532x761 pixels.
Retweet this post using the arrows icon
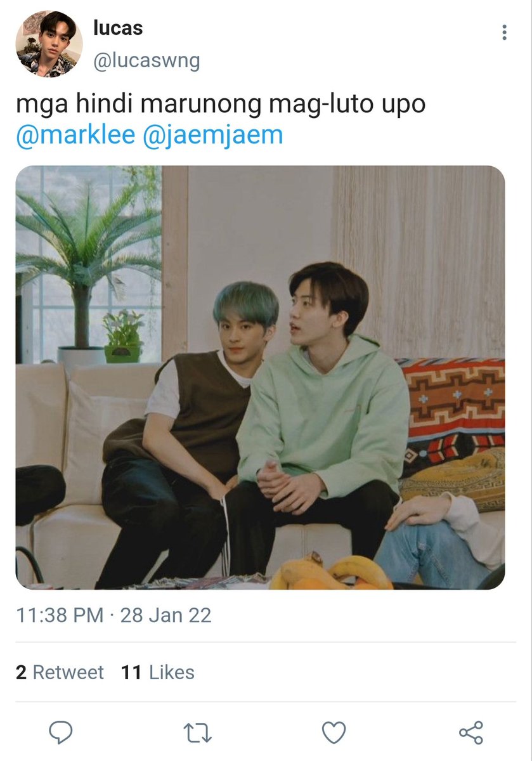click(x=197, y=733)
